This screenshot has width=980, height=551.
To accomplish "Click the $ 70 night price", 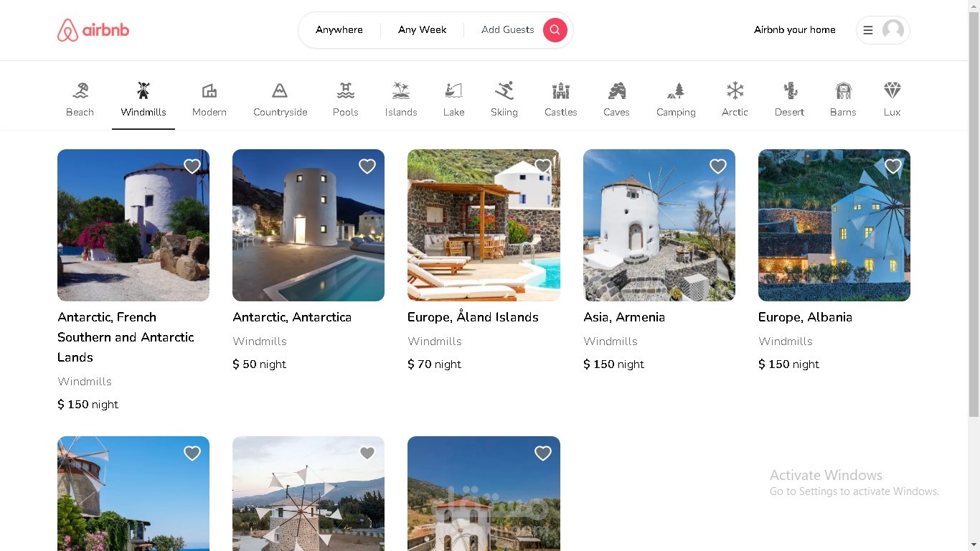I will click(434, 364).
